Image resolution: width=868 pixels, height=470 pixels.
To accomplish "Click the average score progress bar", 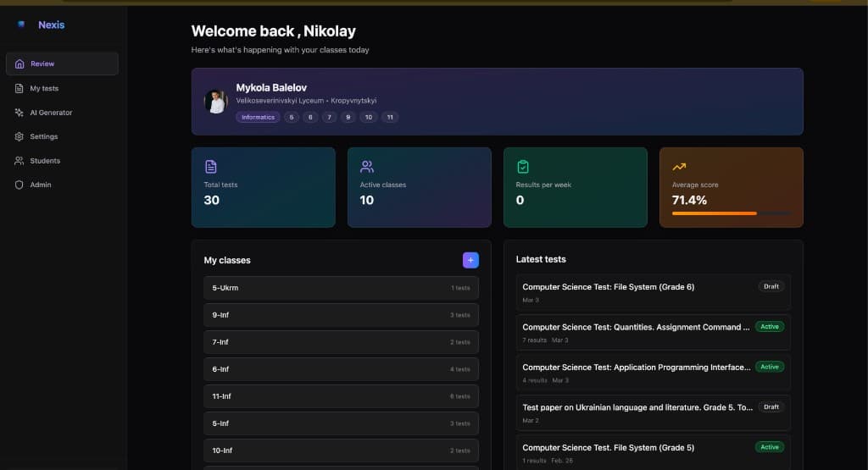I will pos(732,213).
